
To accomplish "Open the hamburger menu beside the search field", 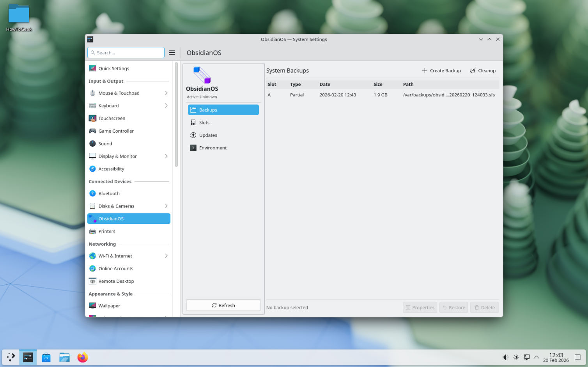I will 172,53.
